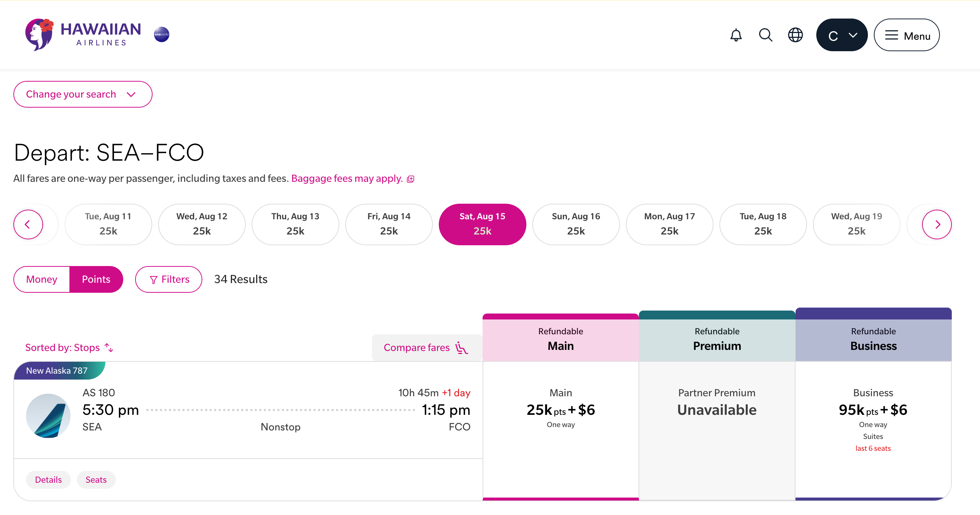Click the external link icon after Baggage fees
Image resolution: width=980 pixels, height=515 pixels.
click(411, 179)
